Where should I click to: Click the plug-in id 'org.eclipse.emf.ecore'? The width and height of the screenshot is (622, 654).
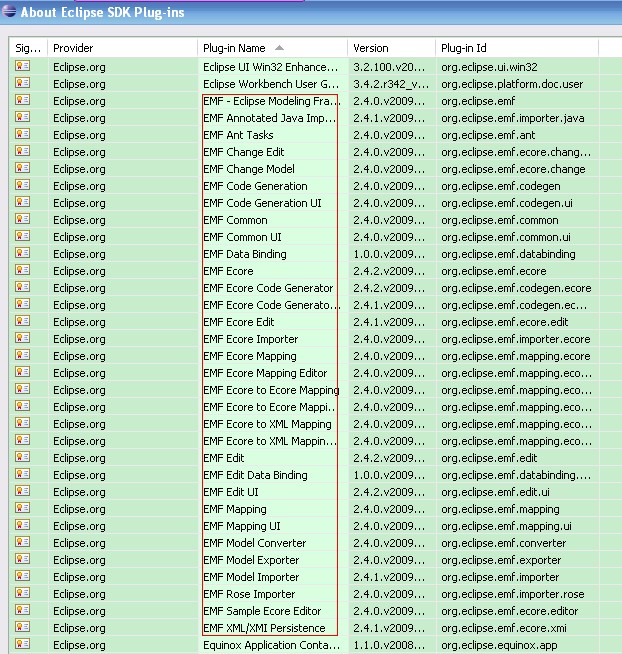tap(494, 271)
